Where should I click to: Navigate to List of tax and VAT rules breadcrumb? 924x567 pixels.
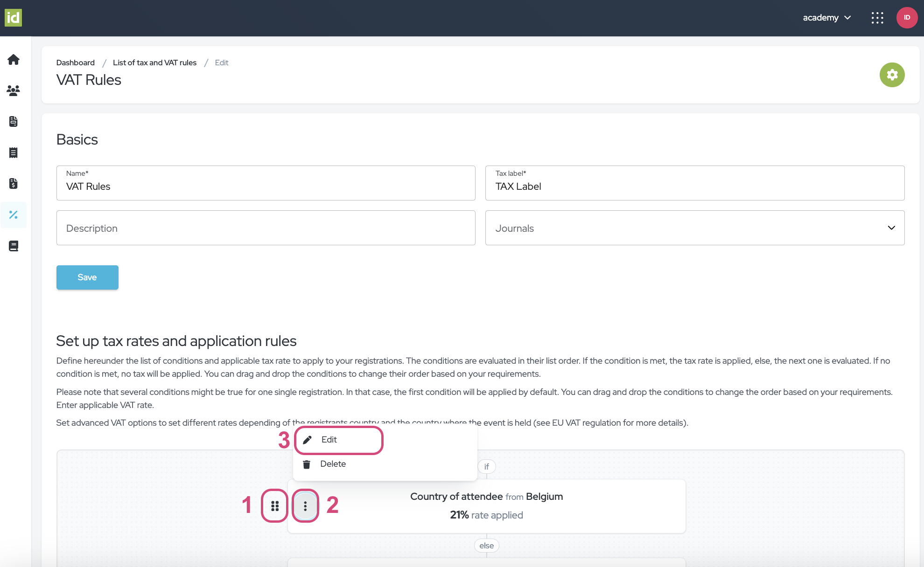(154, 62)
